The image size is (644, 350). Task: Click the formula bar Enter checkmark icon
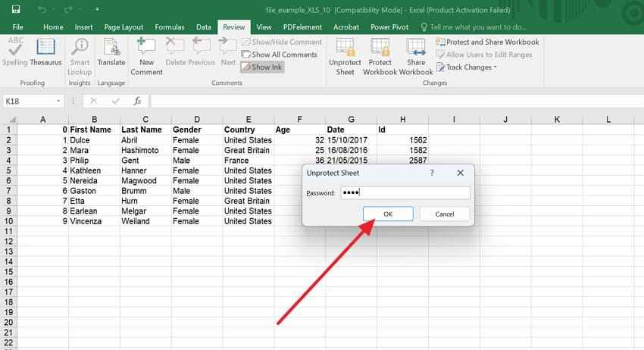pyautogui.click(x=115, y=101)
